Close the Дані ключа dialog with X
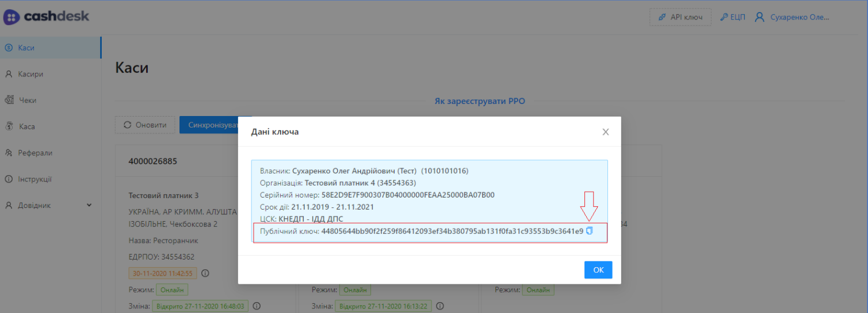 605,132
